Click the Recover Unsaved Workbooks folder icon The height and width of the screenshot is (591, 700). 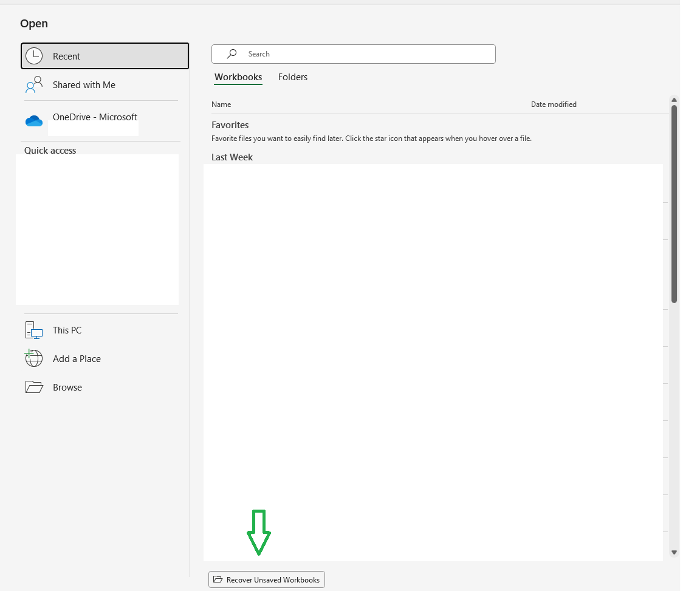pyautogui.click(x=218, y=579)
